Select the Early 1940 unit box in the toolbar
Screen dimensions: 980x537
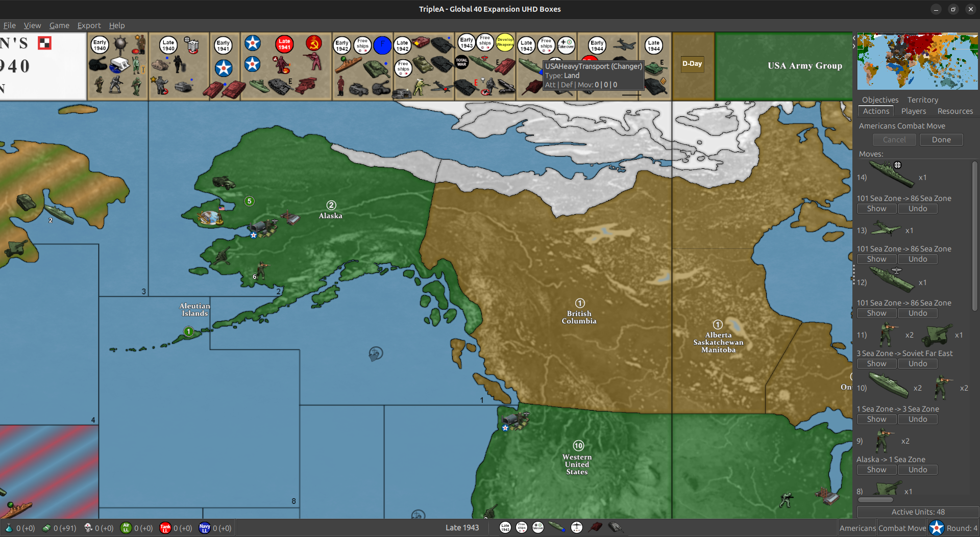(x=117, y=65)
